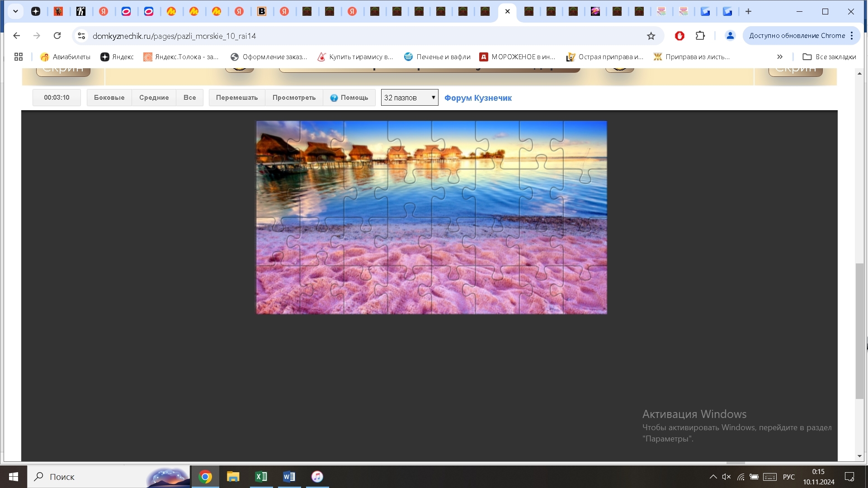Click the Поиск taskbar search box

point(108,477)
